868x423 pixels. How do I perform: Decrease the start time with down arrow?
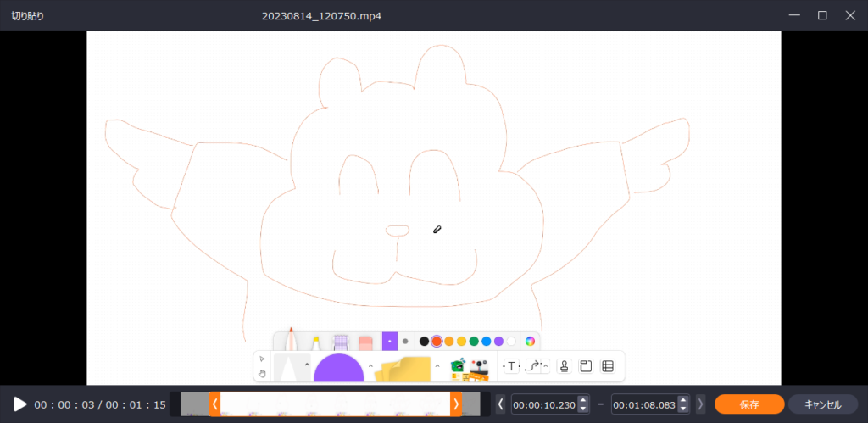pyautogui.click(x=583, y=409)
